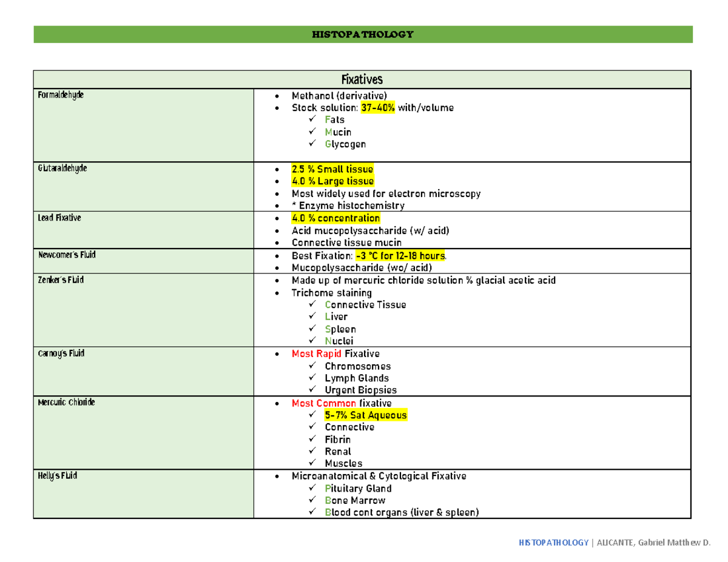The width and height of the screenshot is (728, 562).
Task: Click the 'Muscles' checklist item
Action: click(x=343, y=464)
